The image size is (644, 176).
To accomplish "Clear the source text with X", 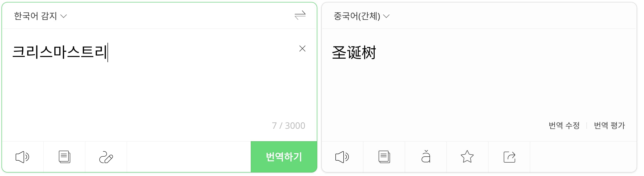I will click(x=302, y=48).
